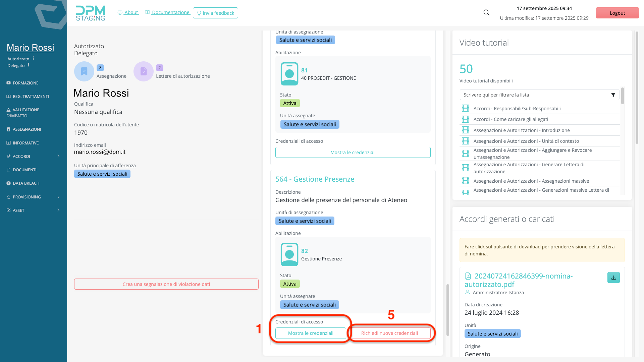The height and width of the screenshot is (362, 644).
Task: Expand the Asset sidebar submenu
Action: click(58, 210)
